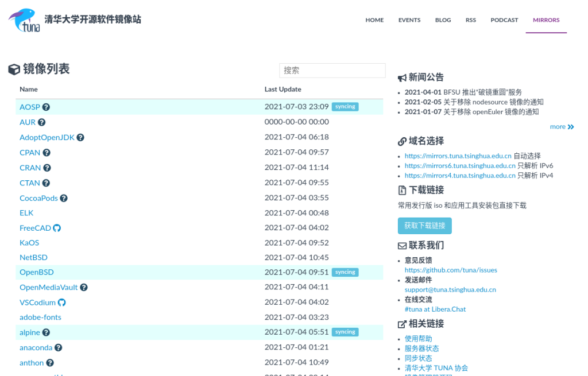The image size is (588, 376).
Task: Click the help icon beside AUR
Action: [x=42, y=122]
